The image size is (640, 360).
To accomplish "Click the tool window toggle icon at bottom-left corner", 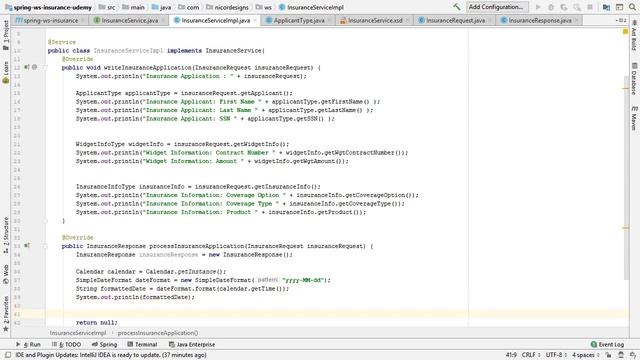I will [8, 355].
